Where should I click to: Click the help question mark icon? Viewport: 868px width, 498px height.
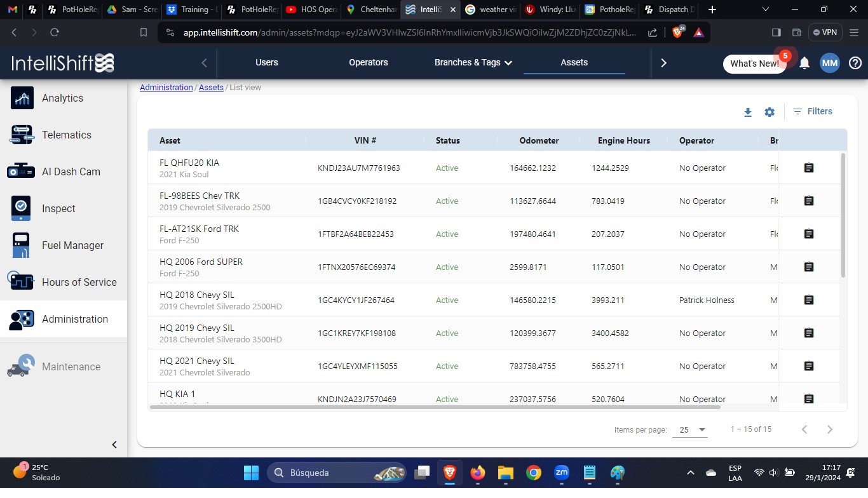click(855, 63)
